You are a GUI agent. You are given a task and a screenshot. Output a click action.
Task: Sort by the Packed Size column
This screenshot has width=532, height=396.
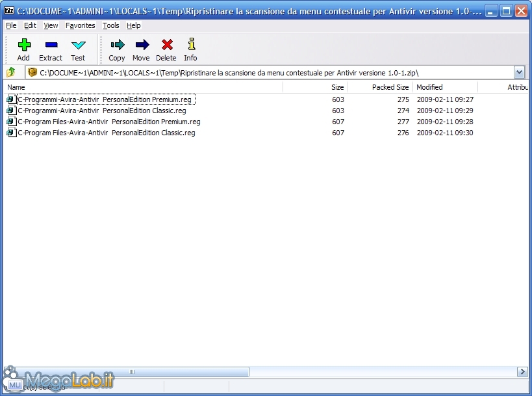point(390,87)
